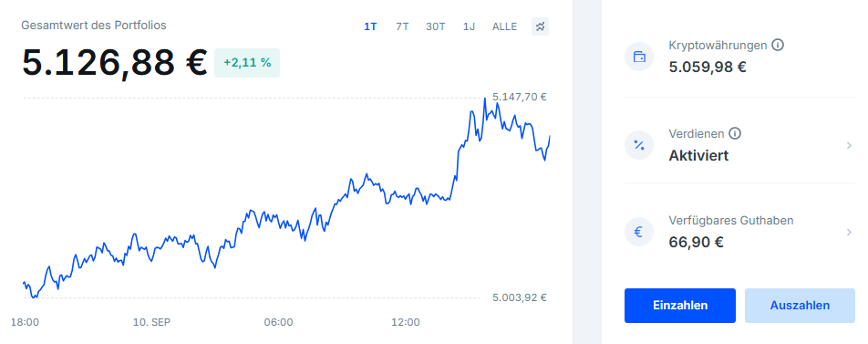Toggle the chart view icon beside ALLE
The width and height of the screenshot is (868, 344).
[541, 26]
